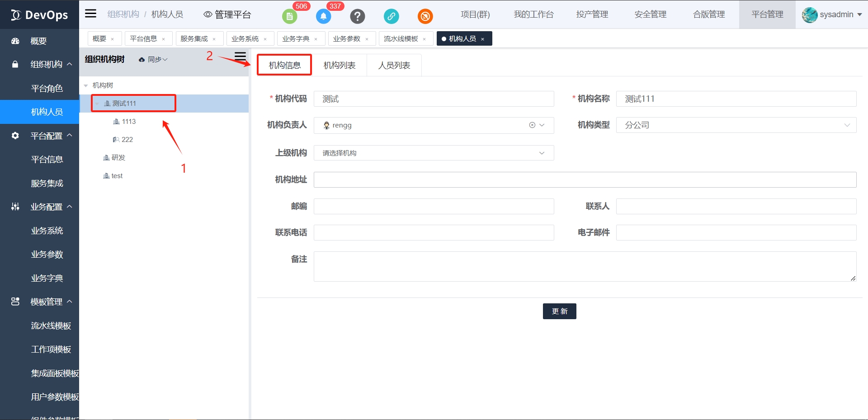The image size is (868, 420).
Task: Open the blue notification bell icon
Action: coord(323,17)
